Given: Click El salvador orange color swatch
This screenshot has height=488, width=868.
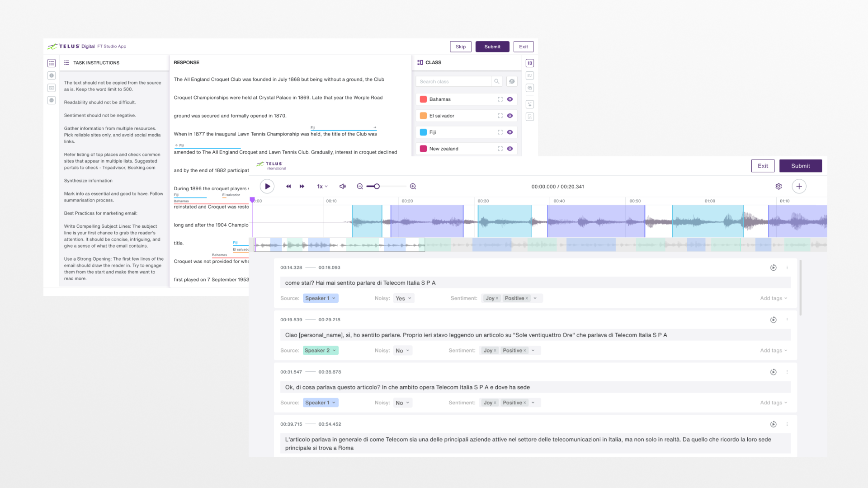Looking at the screenshot, I should coord(423,116).
